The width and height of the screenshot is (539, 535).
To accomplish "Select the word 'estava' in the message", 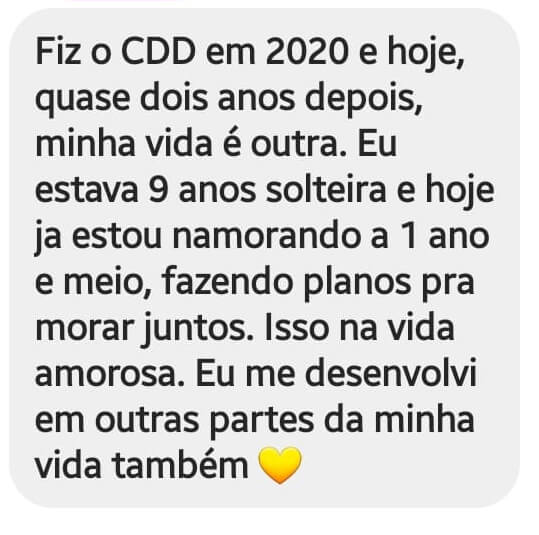I will [x=87, y=191].
